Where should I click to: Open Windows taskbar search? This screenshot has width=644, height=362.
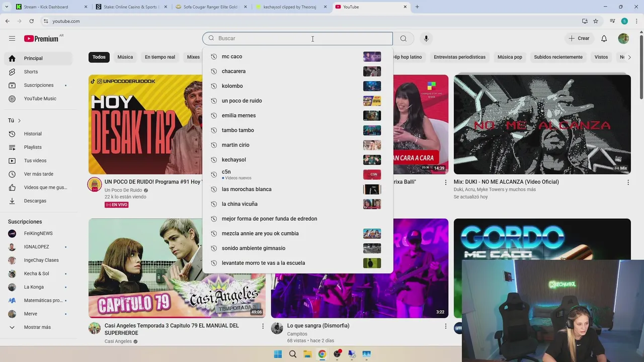click(x=293, y=354)
